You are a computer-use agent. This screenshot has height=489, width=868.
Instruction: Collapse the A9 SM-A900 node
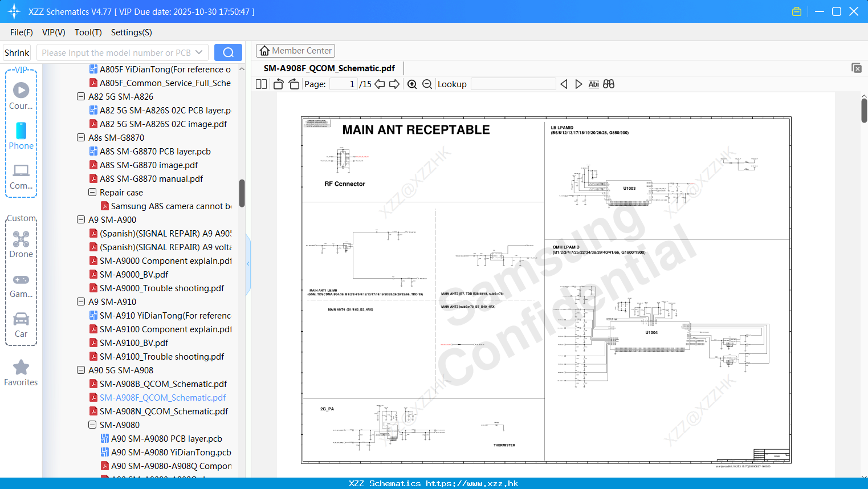coord(81,219)
